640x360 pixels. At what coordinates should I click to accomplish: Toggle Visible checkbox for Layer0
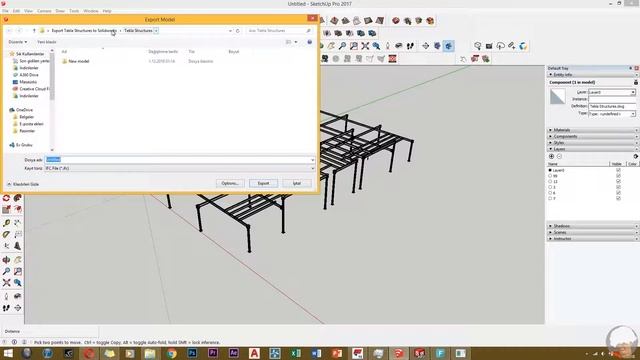pyautogui.click(x=618, y=170)
